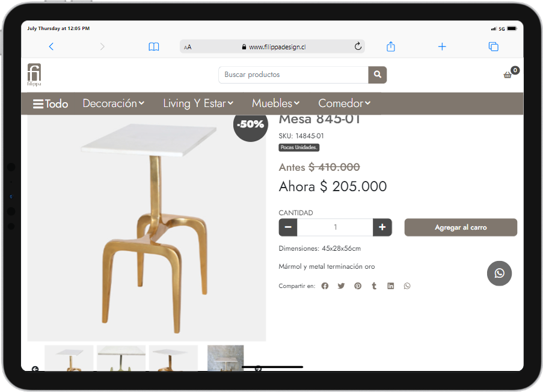
Task: Decrease quantity with minus button
Action: (x=288, y=227)
